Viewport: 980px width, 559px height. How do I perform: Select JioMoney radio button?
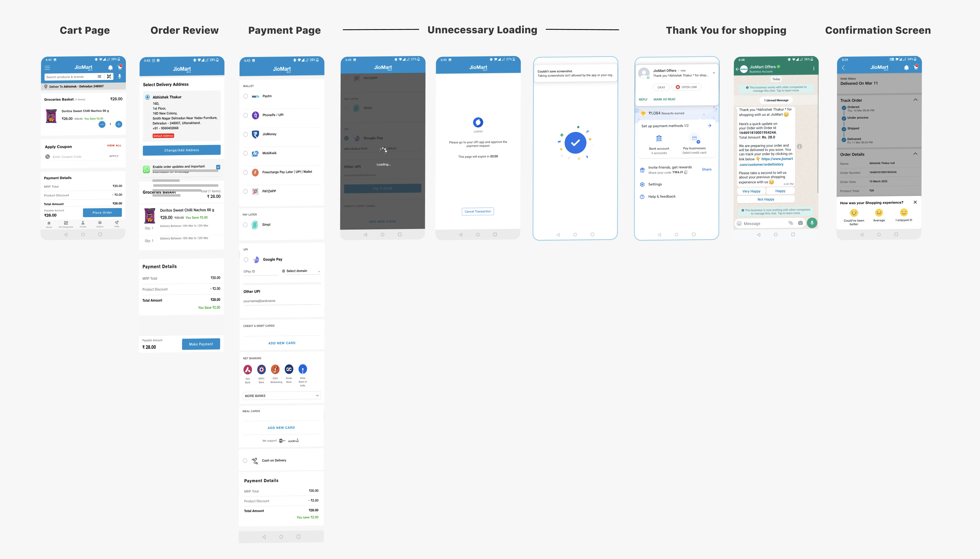[x=246, y=134]
